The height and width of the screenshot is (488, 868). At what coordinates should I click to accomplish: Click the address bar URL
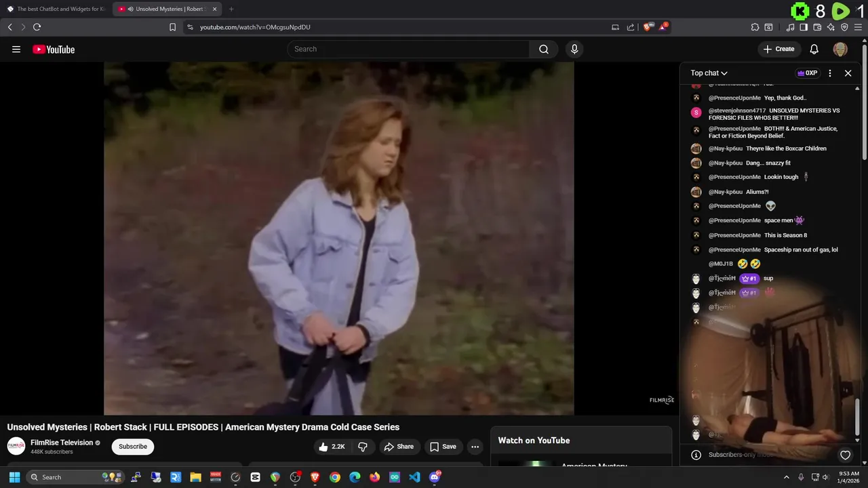pyautogui.click(x=255, y=27)
